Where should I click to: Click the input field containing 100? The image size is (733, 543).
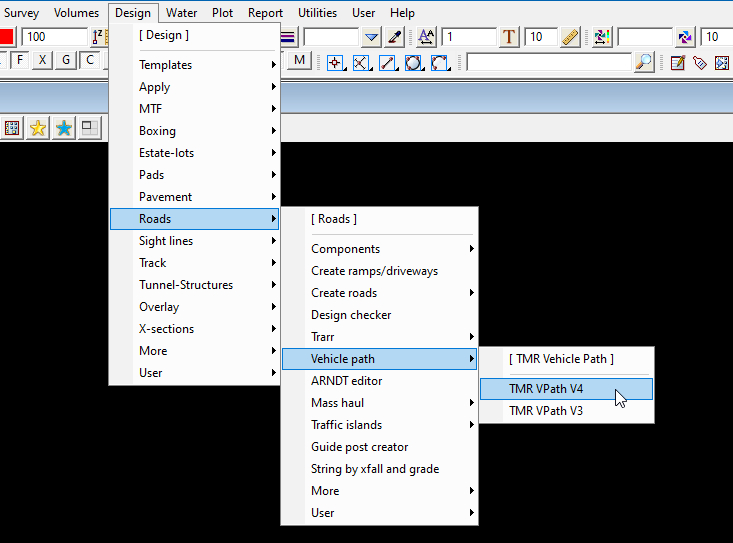click(54, 37)
